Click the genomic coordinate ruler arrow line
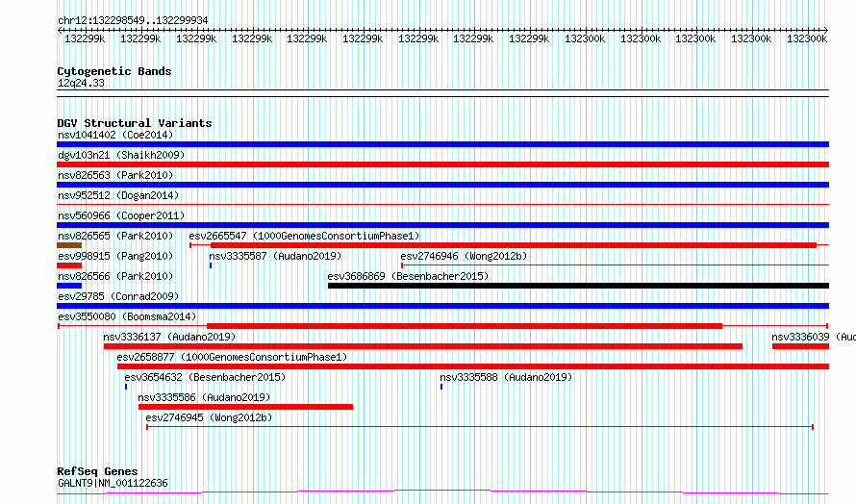Screen dimensions: 856x504 (x=442, y=30)
